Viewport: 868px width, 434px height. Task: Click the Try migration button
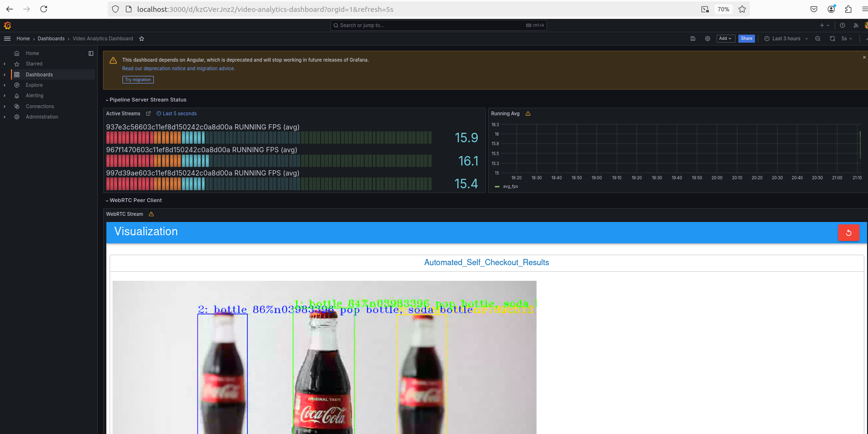[138, 80]
